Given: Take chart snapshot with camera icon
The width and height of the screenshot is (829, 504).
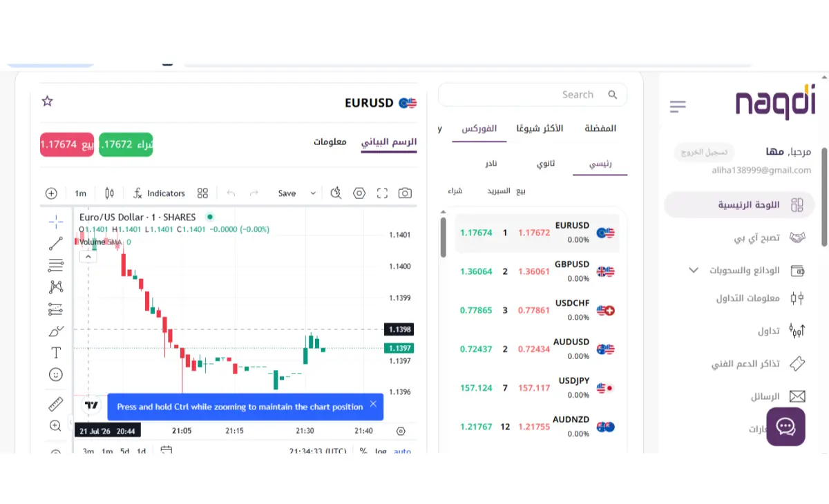Looking at the screenshot, I should (406, 193).
